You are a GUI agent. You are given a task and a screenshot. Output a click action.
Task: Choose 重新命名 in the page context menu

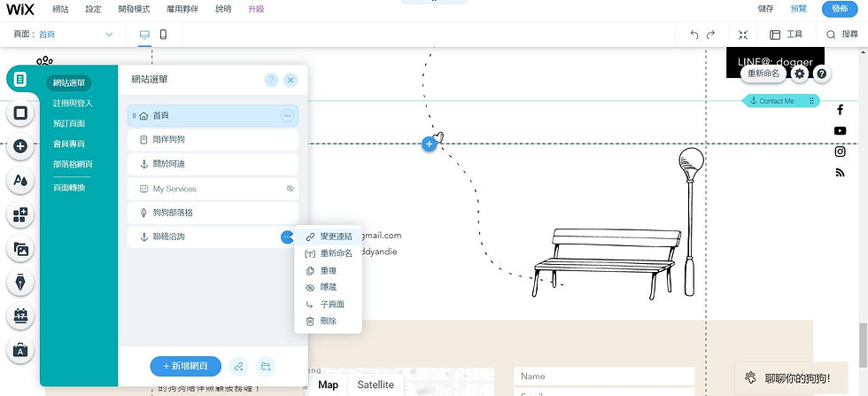coord(329,253)
